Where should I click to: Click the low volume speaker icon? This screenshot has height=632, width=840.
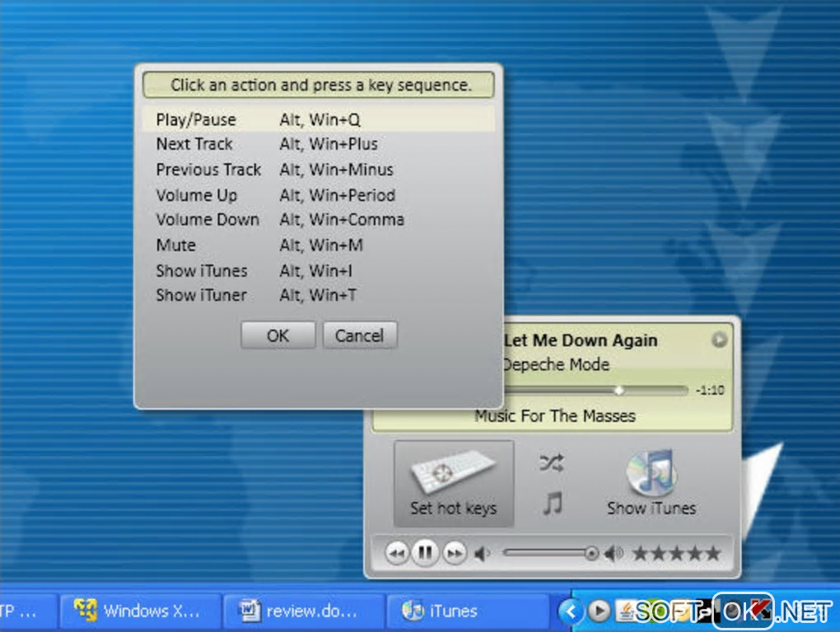point(482,554)
